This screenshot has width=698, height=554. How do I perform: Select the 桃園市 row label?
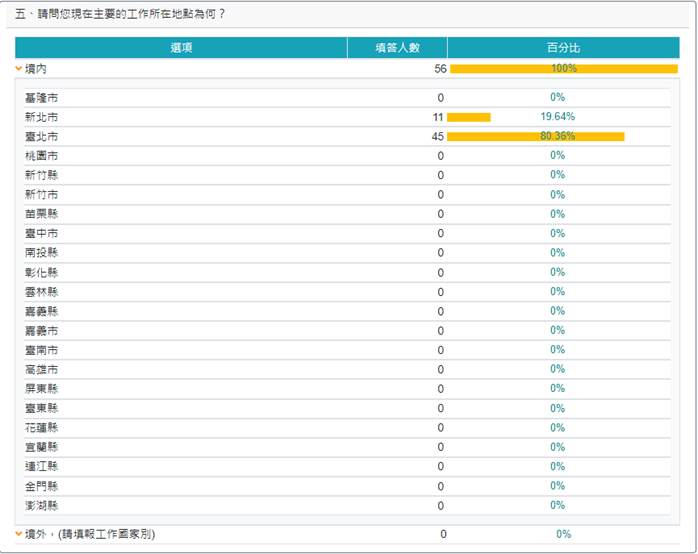click(41, 156)
